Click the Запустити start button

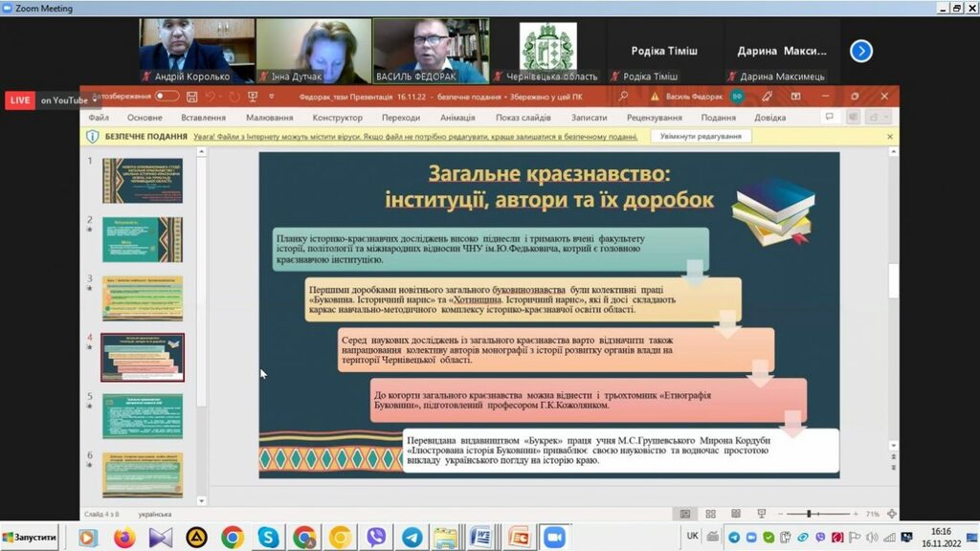tap(31, 538)
